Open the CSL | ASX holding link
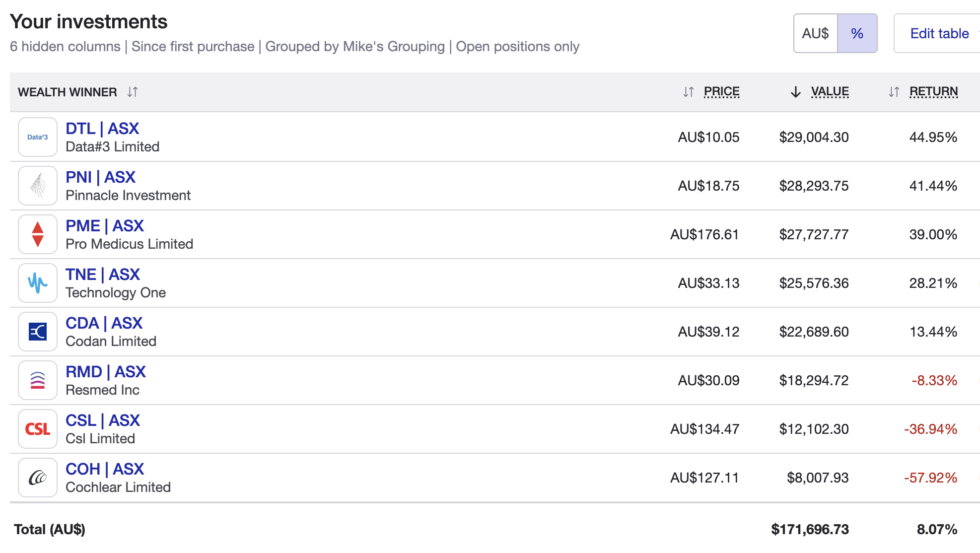 pos(103,420)
